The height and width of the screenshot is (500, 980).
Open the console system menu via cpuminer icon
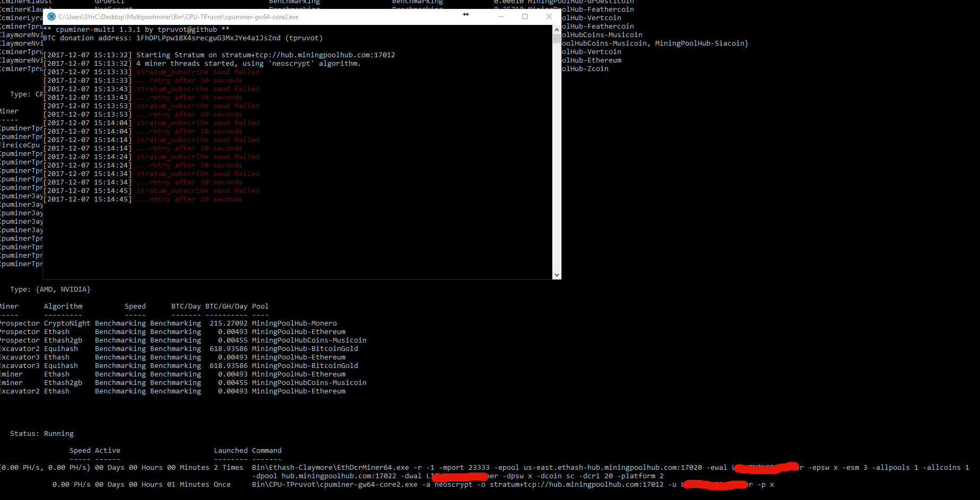pyautogui.click(x=51, y=16)
